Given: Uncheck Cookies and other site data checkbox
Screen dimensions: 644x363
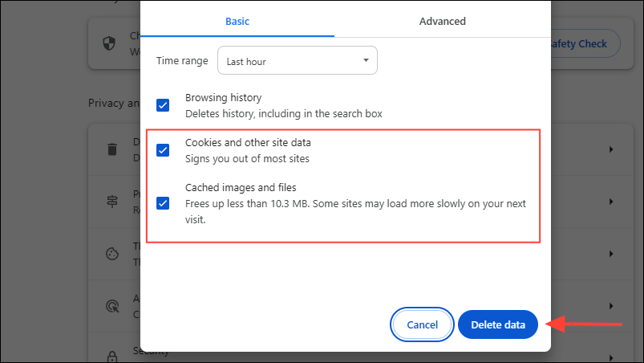Looking at the screenshot, I should point(163,150).
